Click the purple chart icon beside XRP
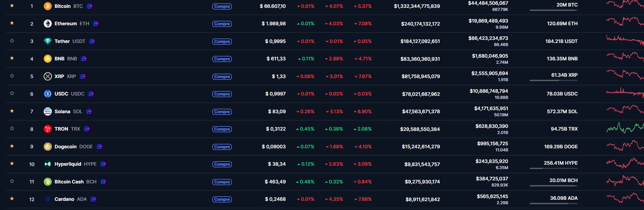644x210 pixels. point(83,76)
